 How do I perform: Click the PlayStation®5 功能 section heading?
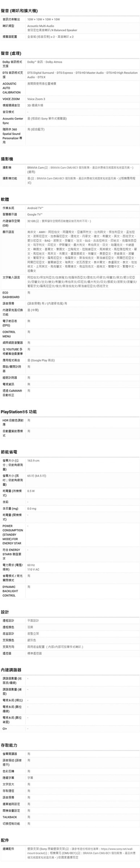19,411
